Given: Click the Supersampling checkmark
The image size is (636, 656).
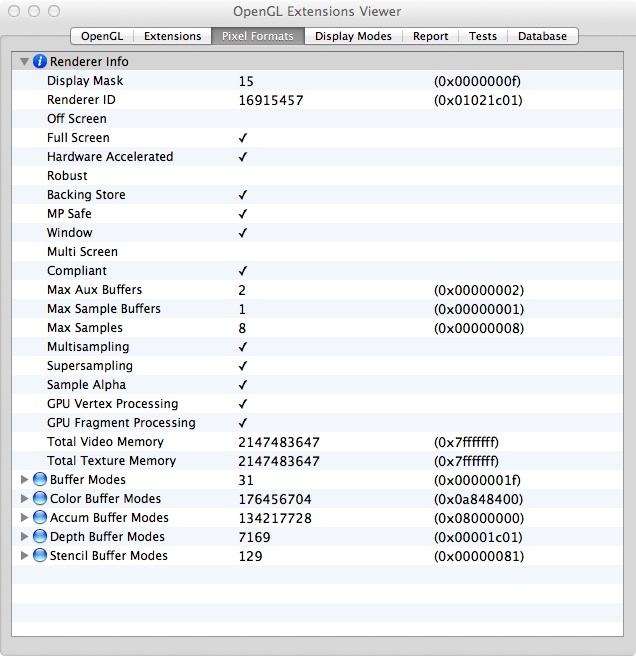Looking at the screenshot, I should [243, 366].
